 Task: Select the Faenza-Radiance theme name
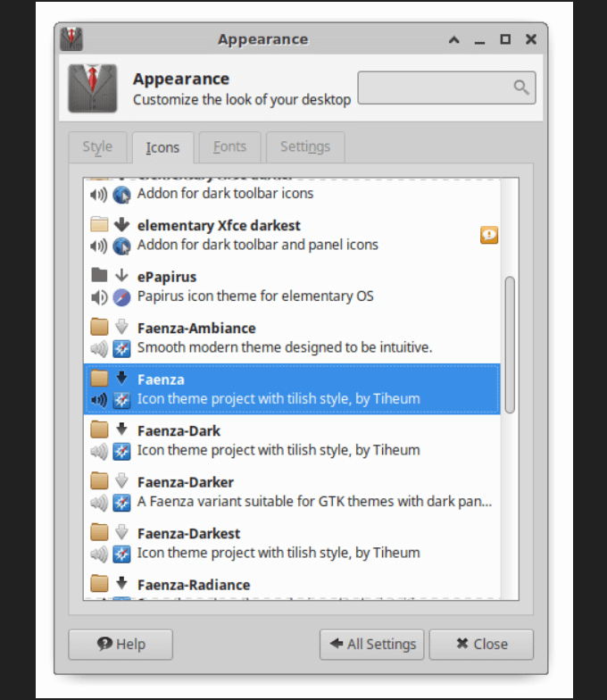[194, 586]
